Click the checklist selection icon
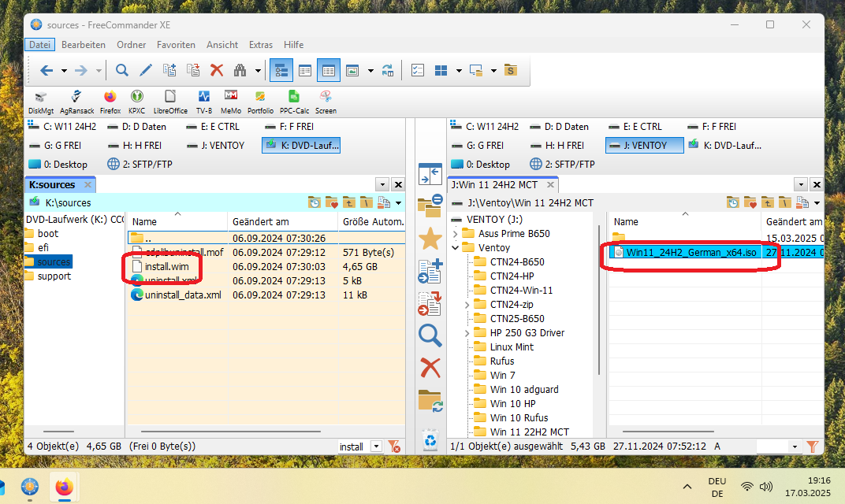The height and width of the screenshot is (504, 845). coord(418,71)
